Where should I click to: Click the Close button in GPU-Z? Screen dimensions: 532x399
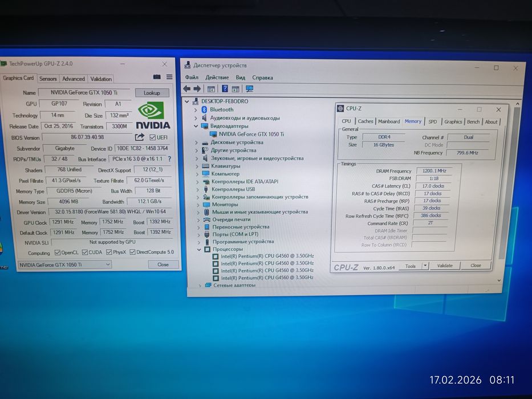pos(163,264)
